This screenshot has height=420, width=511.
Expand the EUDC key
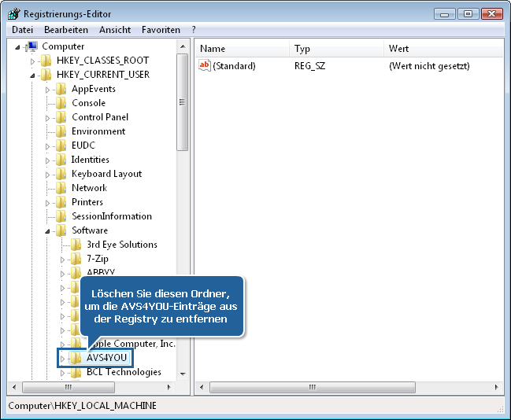coord(47,146)
